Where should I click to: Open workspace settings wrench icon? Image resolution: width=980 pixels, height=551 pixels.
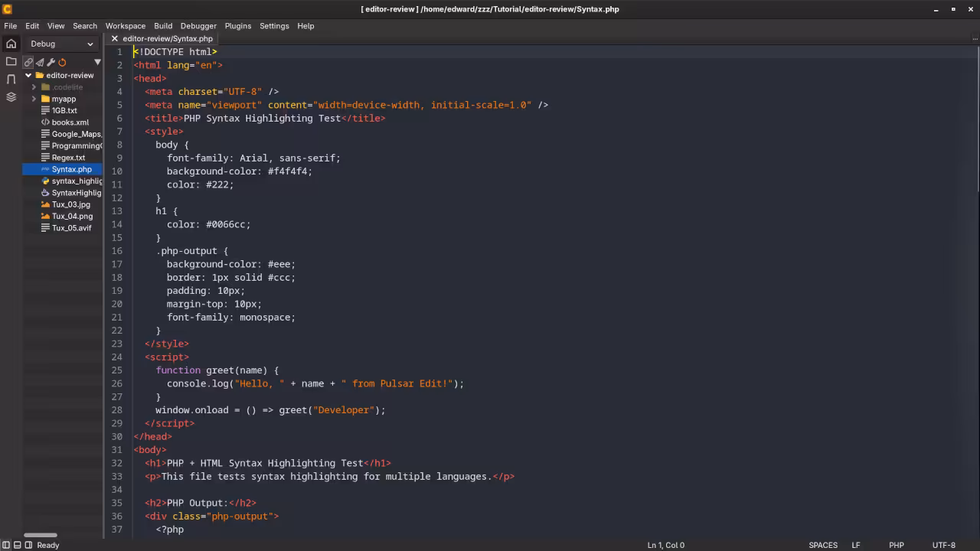(x=51, y=62)
